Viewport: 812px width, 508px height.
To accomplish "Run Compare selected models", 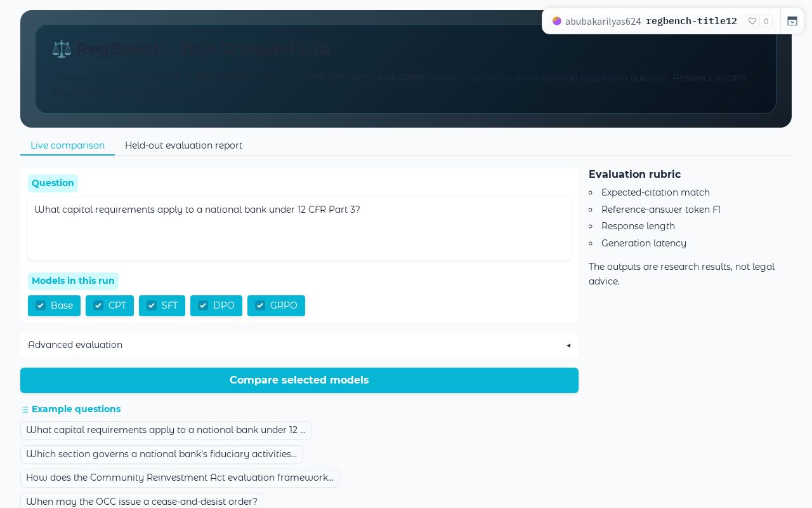I will pyautogui.click(x=299, y=380).
